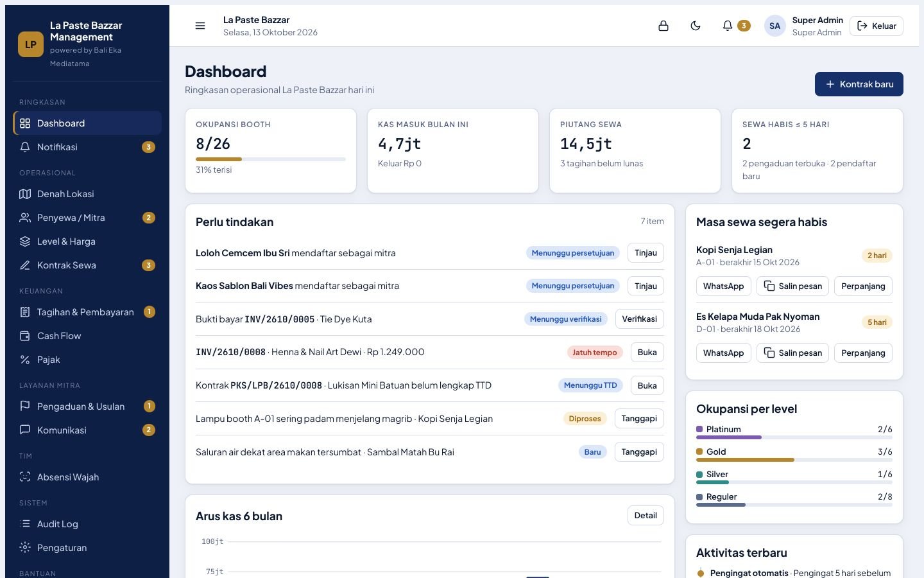Image resolution: width=924 pixels, height=578 pixels.
Task: Click the Audit Log list icon
Action: click(25, 524)
